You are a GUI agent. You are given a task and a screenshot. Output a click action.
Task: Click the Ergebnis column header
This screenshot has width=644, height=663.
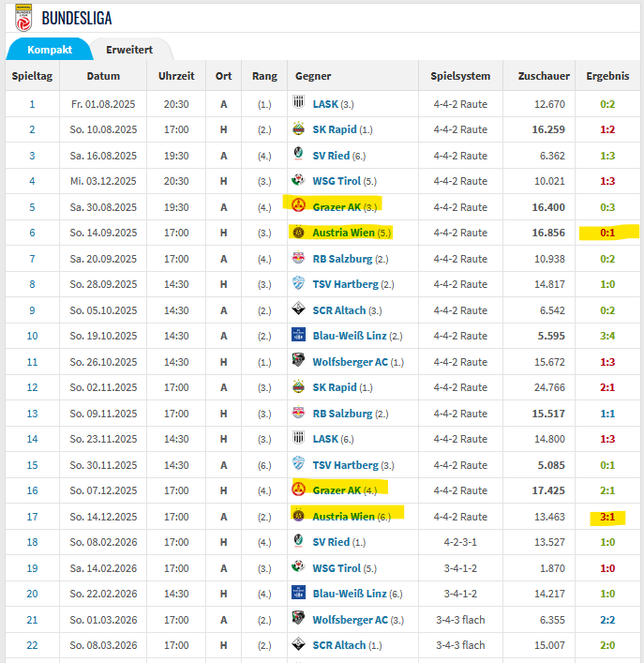tap(607, 75)
